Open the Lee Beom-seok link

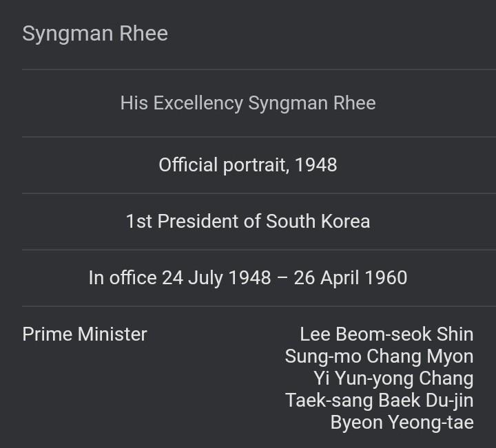(366, 334)
